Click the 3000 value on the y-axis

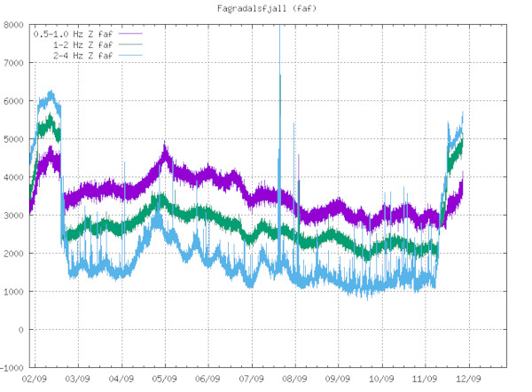pos(14,216)
